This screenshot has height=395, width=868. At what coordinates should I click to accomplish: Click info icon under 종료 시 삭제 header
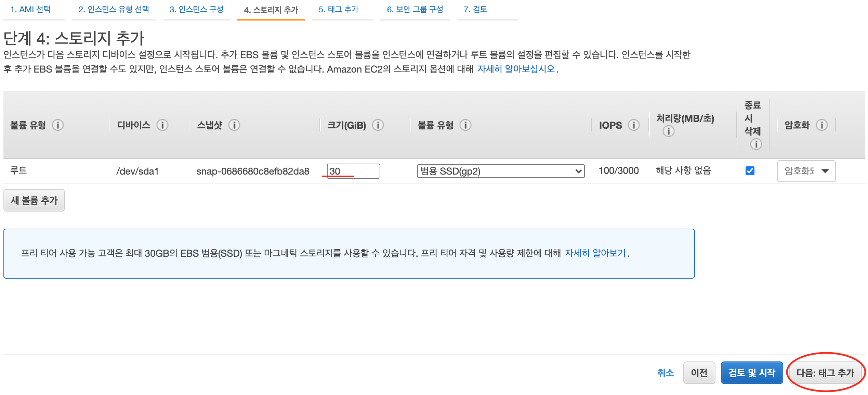pyautogui.click(x=756, y=144)
